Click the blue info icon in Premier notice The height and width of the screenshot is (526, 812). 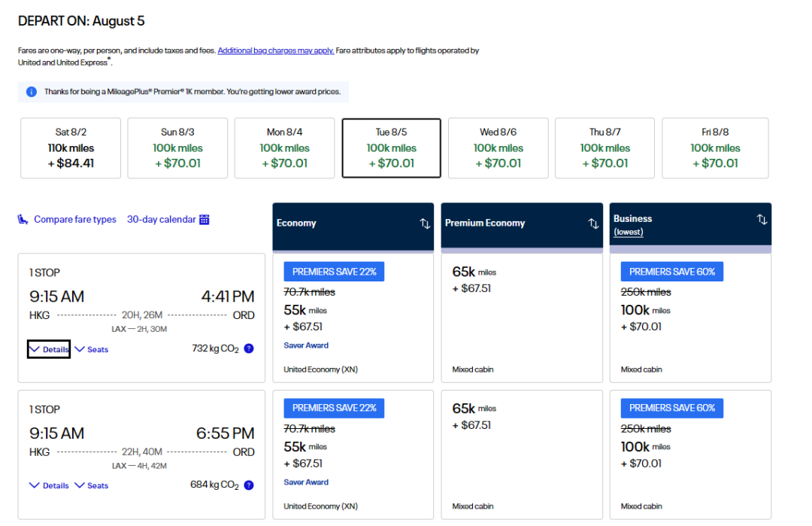pos(32,92)
